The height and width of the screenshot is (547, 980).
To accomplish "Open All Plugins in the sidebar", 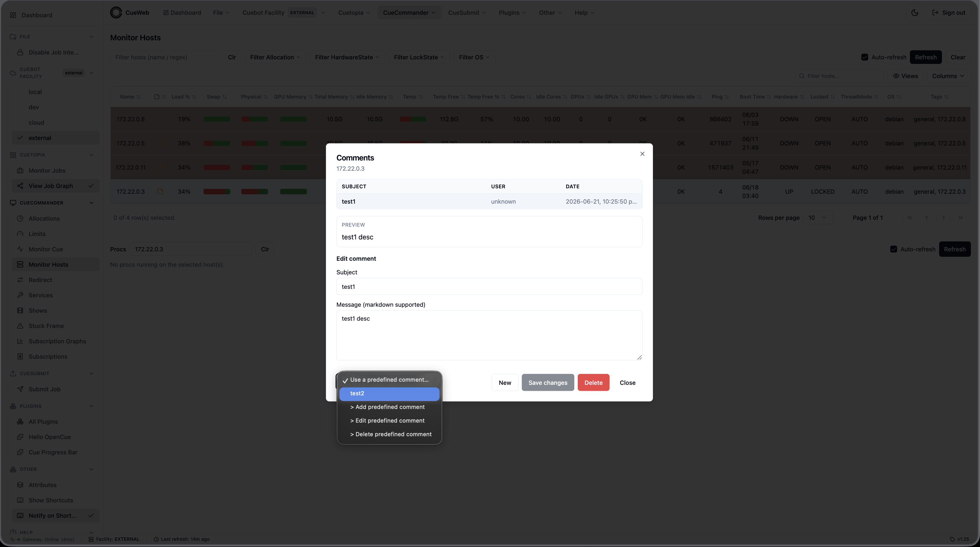I will coord(56,421).
